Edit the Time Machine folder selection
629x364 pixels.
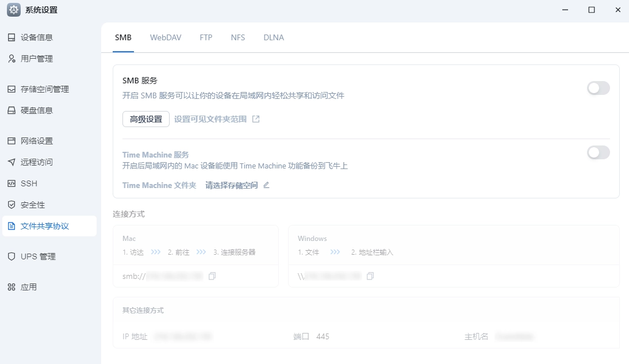266,185
